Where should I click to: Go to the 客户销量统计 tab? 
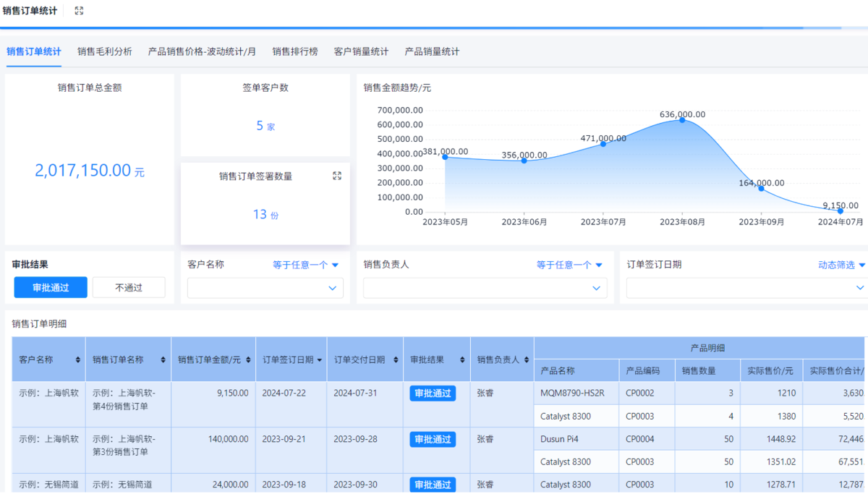click(361, 51)
